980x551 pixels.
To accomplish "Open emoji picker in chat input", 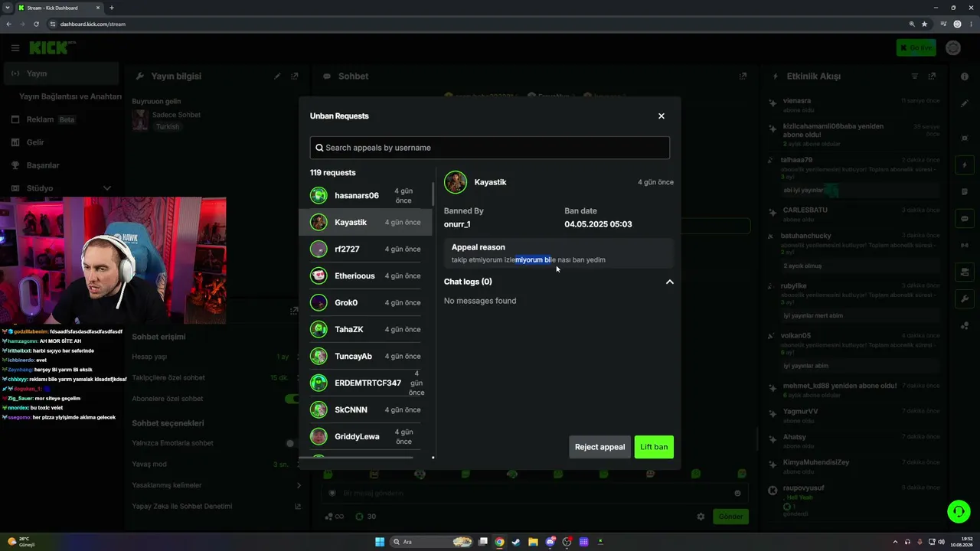I will point(737,494).
